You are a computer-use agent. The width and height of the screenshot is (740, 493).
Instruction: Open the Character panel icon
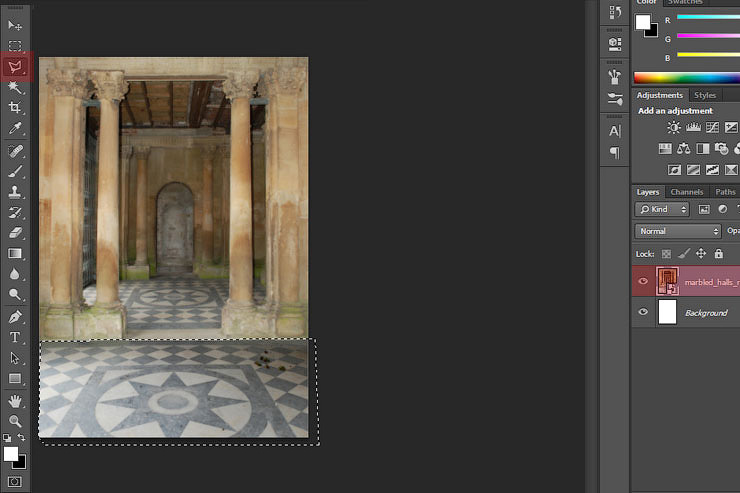click(x=614, y=131)
